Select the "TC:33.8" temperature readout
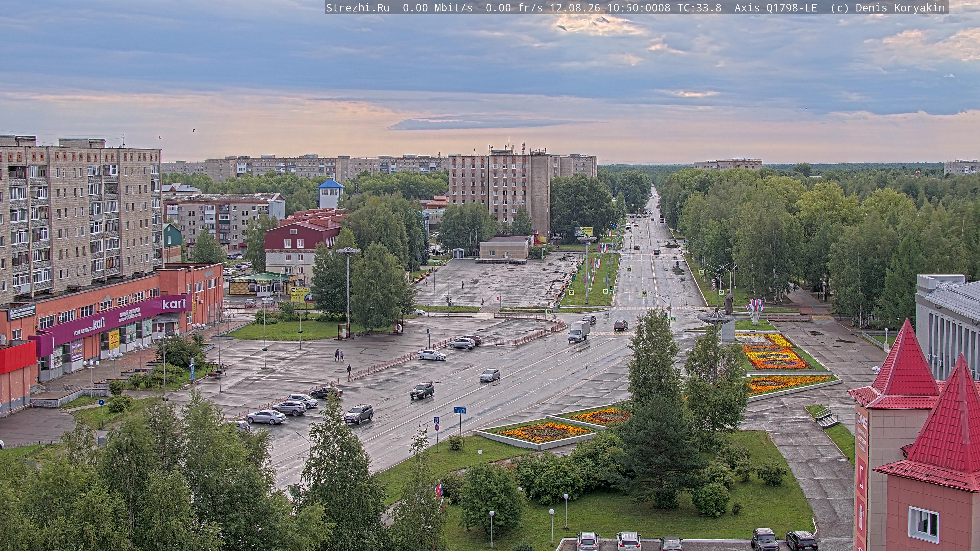This screenshot has width=980, height=551. pyautogui.click(x=699, y=8)
